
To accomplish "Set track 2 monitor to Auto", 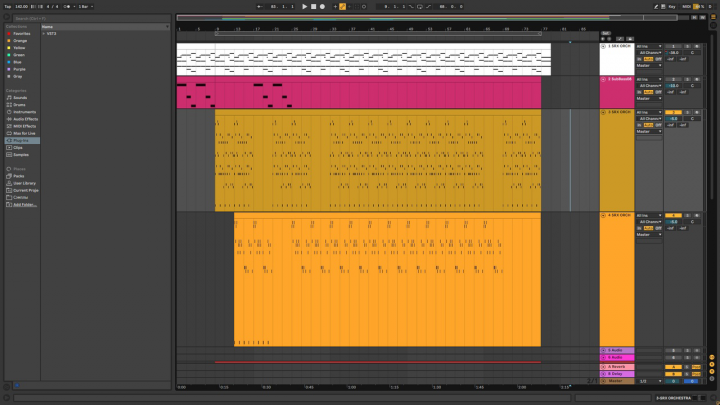I will (648, 92).
